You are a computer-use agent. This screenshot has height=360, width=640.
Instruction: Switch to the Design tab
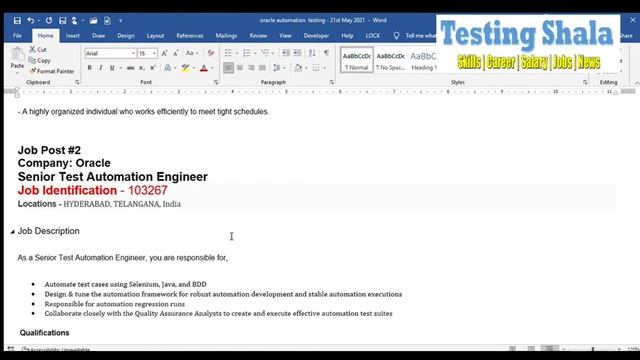(x=126, y=36)
